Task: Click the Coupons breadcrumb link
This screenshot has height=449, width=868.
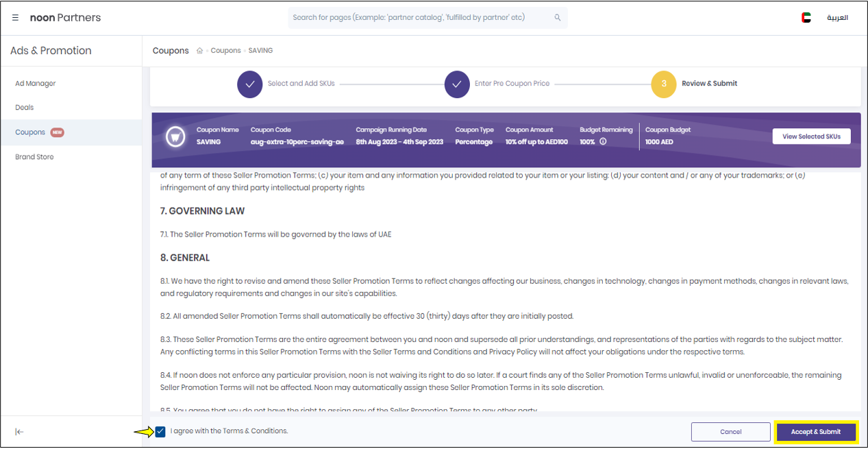Action: coord(226,51)
